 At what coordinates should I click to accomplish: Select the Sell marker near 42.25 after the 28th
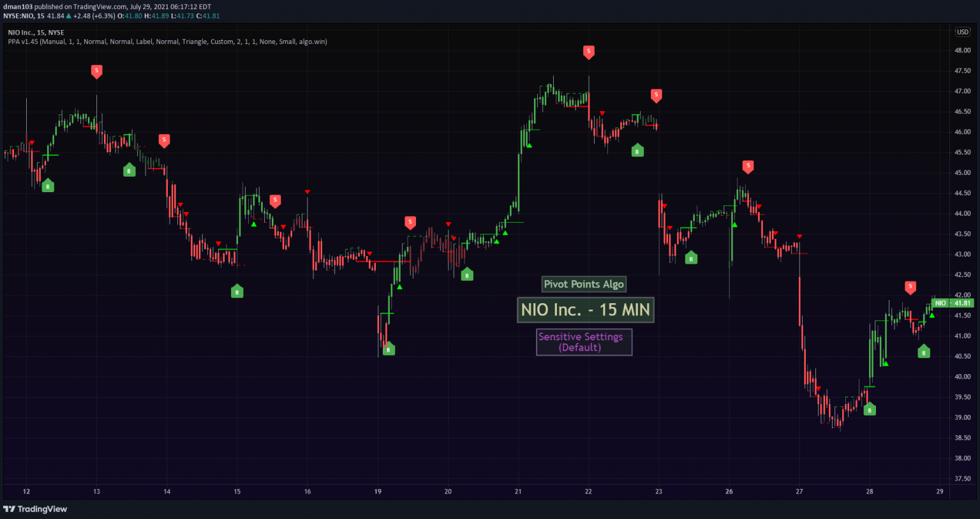(x=910, y=288)
